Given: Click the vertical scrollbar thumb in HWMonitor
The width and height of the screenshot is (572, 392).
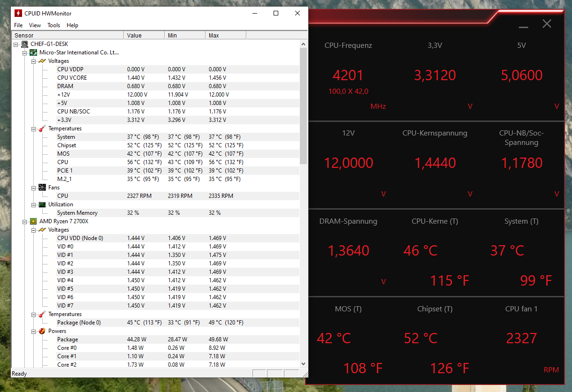Looking at the screenshot, I should click(x=303, y=106).
